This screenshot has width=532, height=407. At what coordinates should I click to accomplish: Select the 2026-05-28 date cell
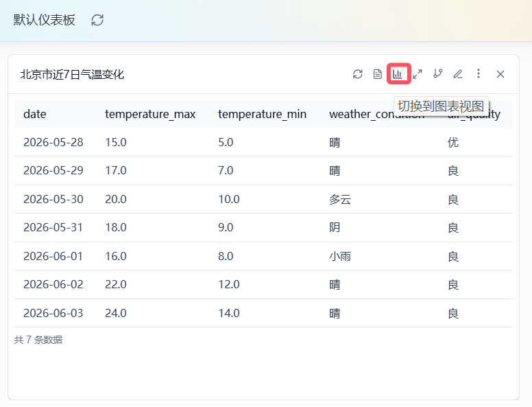click(x=53, y=142)
